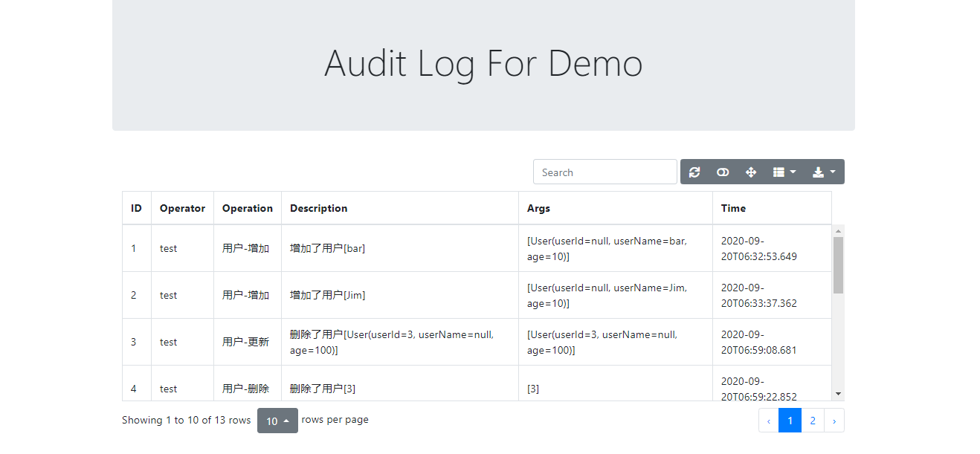Click the ID 3 link

134,342
